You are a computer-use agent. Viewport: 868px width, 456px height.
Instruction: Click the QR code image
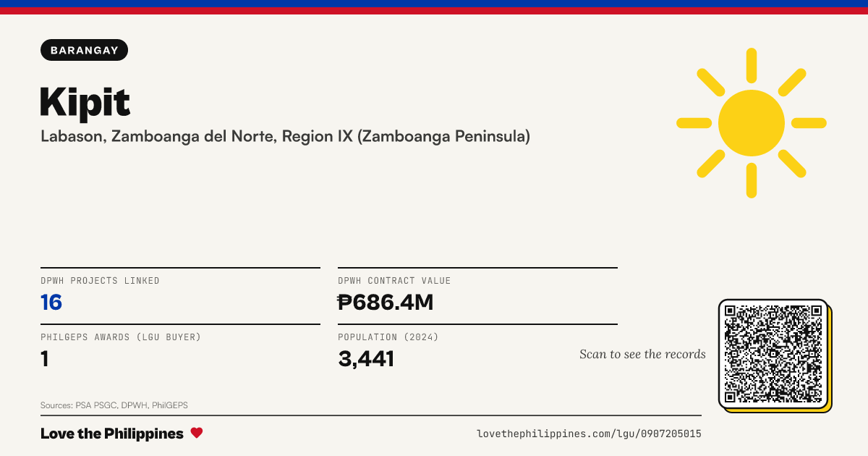[773, 353]
